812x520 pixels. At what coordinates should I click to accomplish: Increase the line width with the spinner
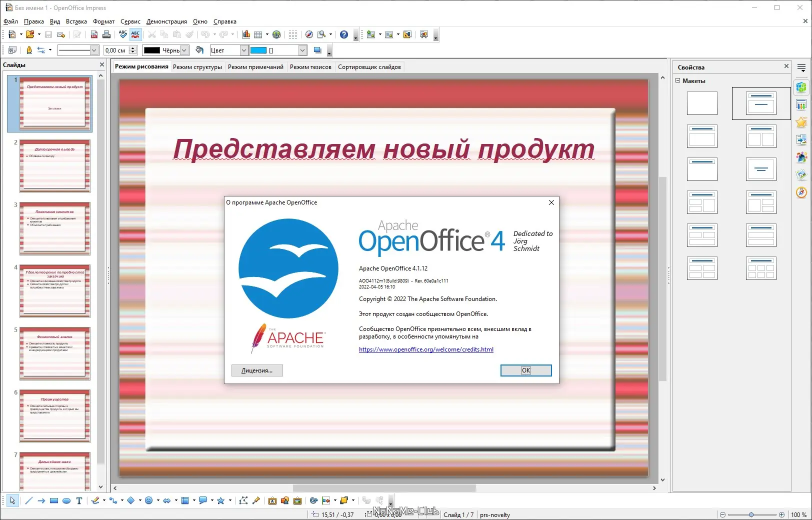click(x=133, y=48)
